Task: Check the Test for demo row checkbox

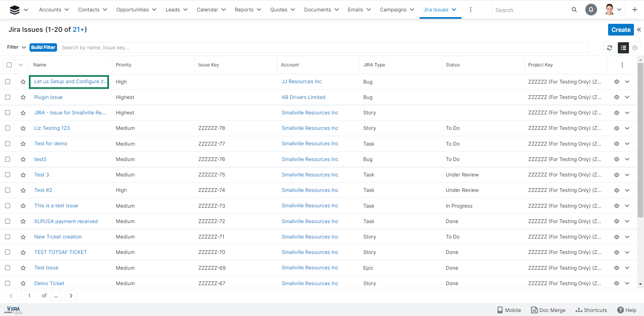Action: [x=8, y=144]
